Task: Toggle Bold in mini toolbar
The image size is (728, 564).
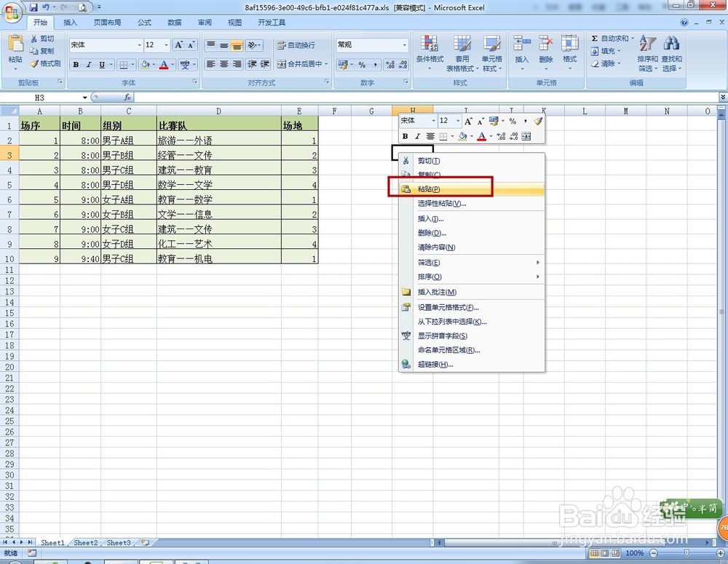Action: [405, 136]
